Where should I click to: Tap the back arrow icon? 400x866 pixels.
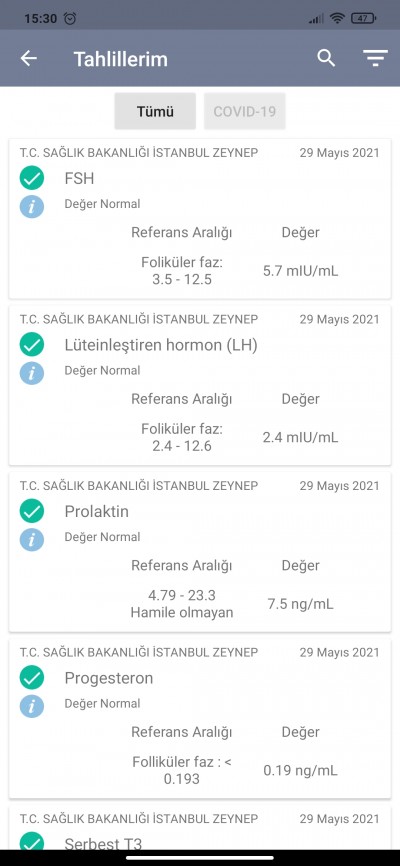(x=29, y=59)
